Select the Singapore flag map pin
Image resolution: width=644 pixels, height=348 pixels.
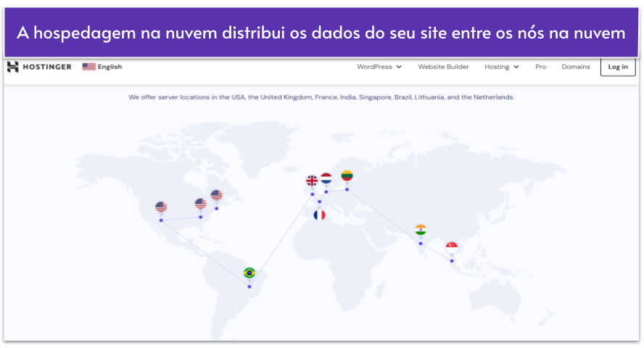(452, 247)
